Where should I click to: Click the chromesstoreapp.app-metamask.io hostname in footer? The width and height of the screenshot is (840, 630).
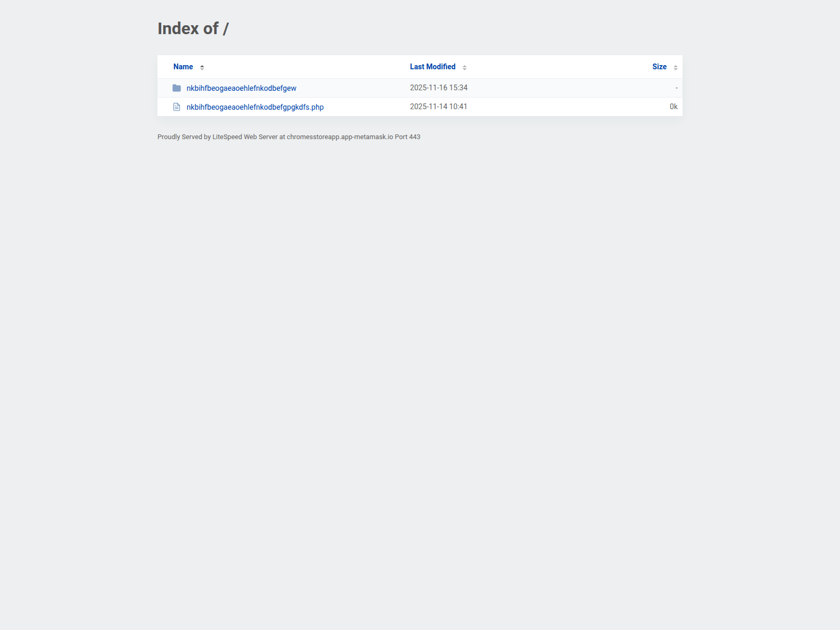340,137
